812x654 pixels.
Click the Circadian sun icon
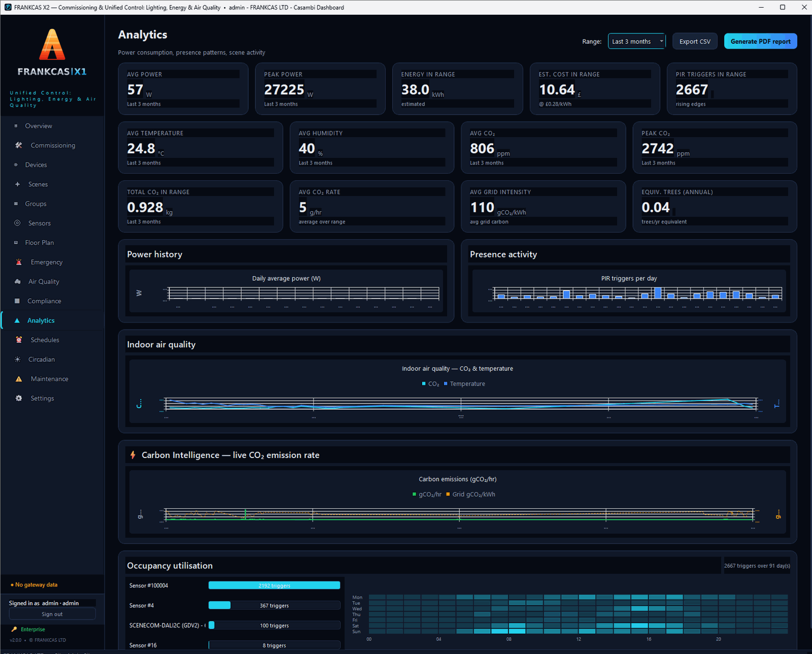point(18,359)
